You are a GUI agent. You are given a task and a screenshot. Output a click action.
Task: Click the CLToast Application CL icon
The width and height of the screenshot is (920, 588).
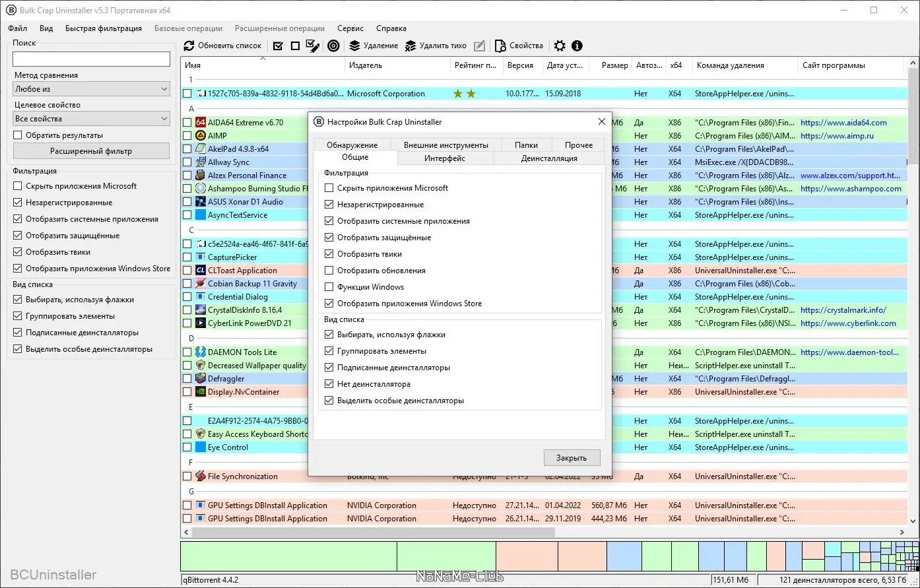tap(201, 271)
